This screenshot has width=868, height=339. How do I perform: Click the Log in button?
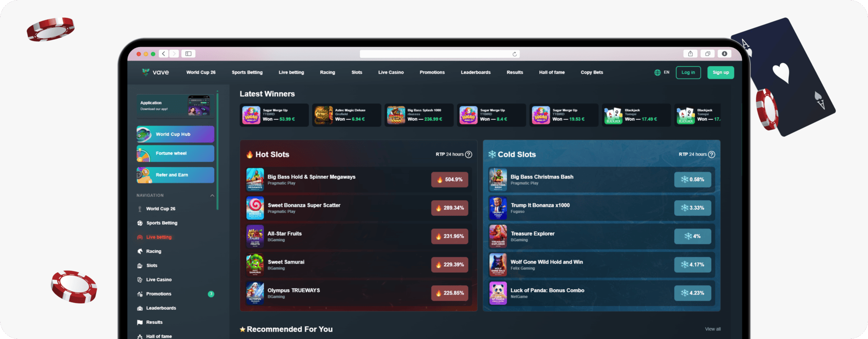pos(688,72)
